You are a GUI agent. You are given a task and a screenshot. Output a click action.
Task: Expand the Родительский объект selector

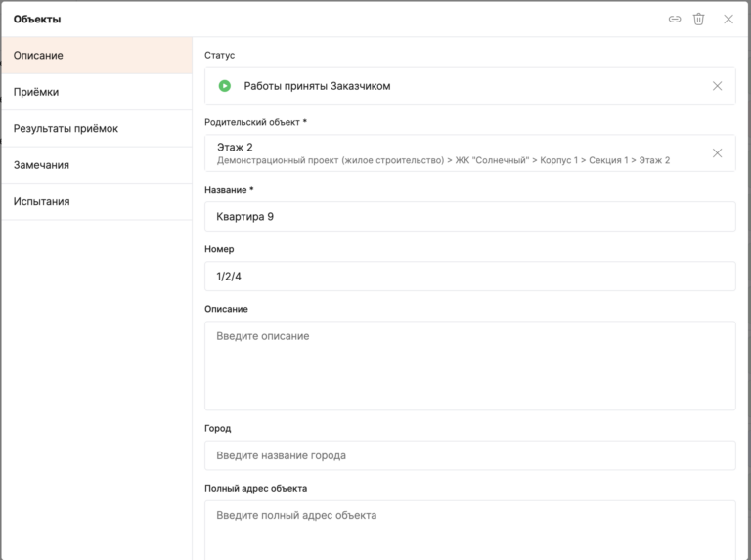point(460,147)
